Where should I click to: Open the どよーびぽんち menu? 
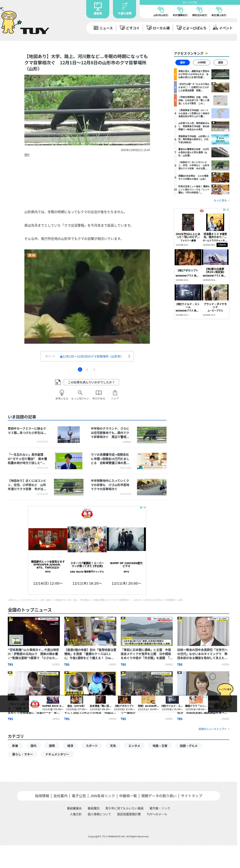[191, 28]
